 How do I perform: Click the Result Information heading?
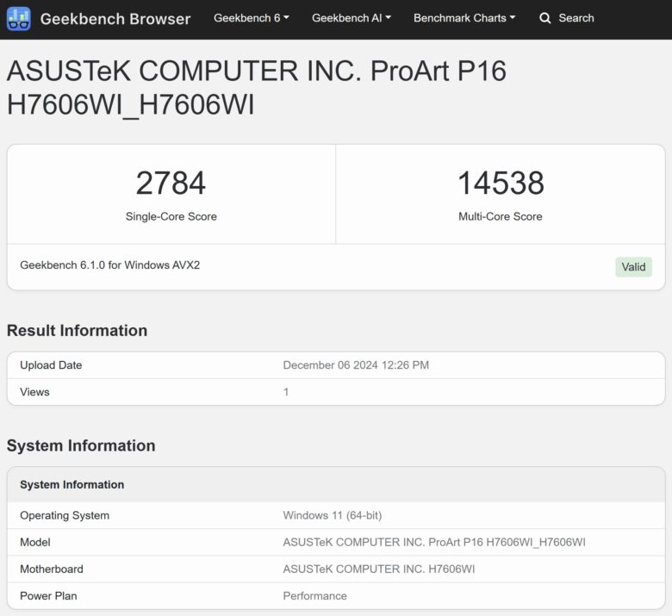78,331
